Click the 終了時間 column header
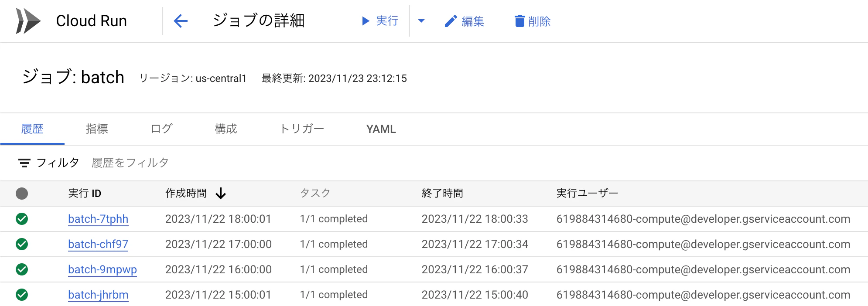Image resolution: width=868 pixels, height=306 pixels. pos(442,193)
